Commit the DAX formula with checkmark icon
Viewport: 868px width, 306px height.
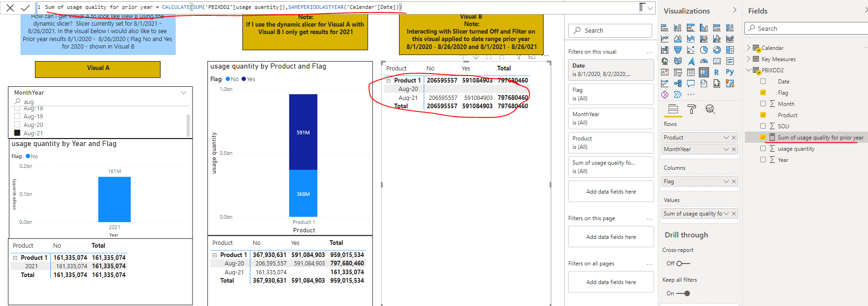[26, 7]
